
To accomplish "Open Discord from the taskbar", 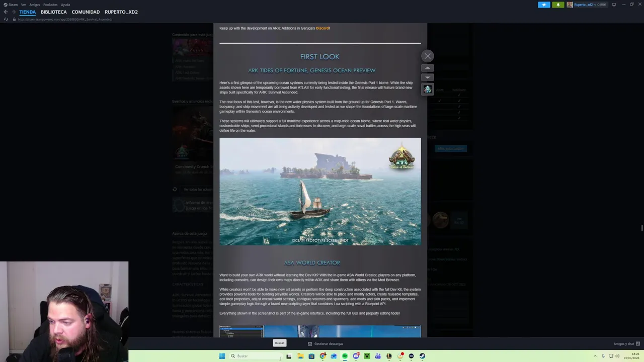I will (356, 356).
